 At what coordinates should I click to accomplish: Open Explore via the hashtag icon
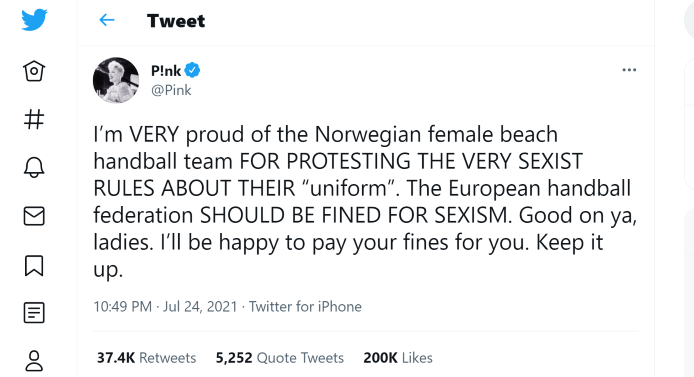pyautogui.click(x=34, y=119)
